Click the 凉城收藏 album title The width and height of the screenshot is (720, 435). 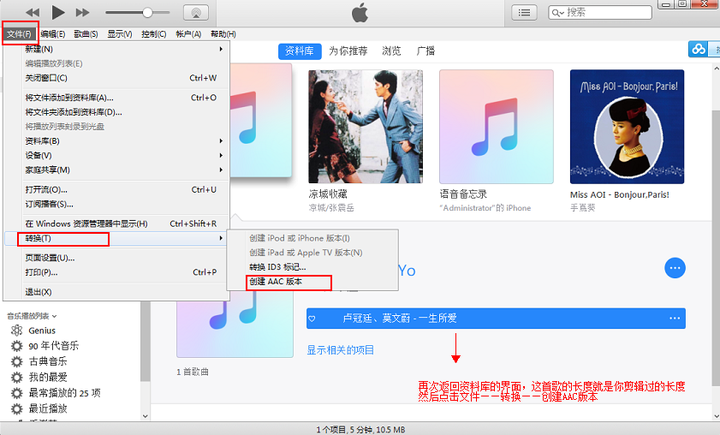click(328, 194)
